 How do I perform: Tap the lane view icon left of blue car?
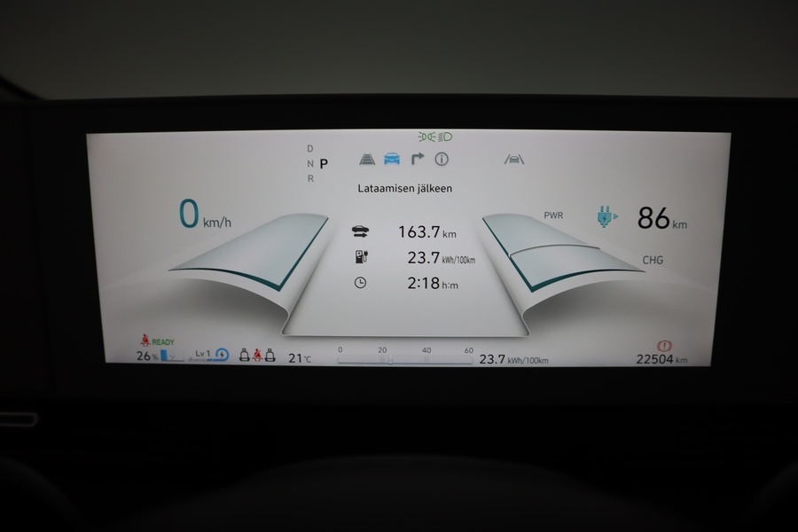(x=366, y=160)
